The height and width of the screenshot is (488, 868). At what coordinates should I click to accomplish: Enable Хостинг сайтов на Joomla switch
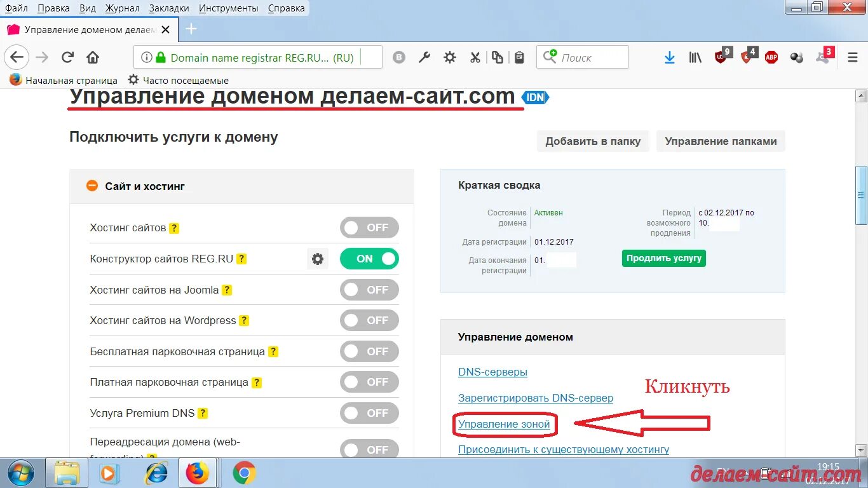(369, 290)
